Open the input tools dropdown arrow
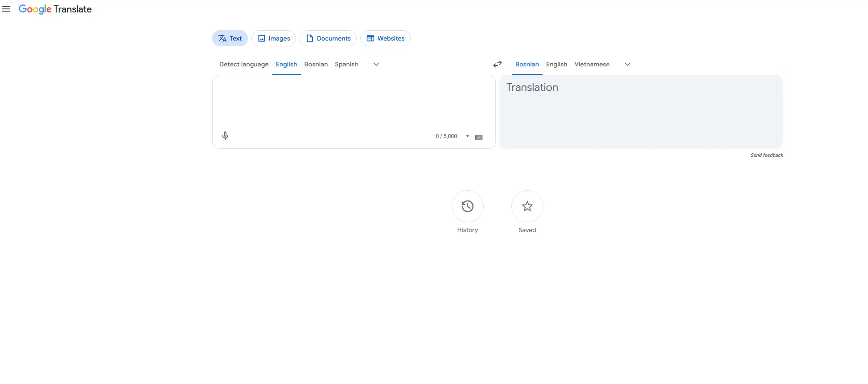The width and height of the screenshot is (868, 384). pyautogui.click(x=467, y=136)
